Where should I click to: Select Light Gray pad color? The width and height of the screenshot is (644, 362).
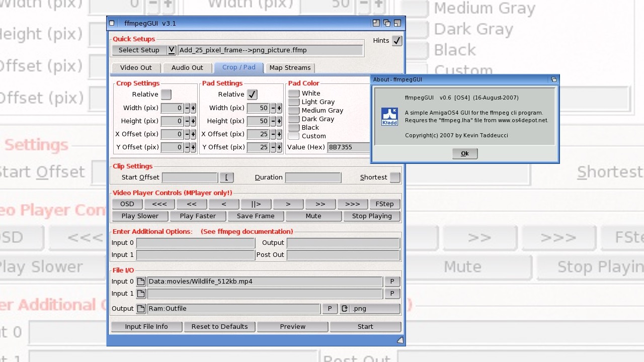(294, 102)
